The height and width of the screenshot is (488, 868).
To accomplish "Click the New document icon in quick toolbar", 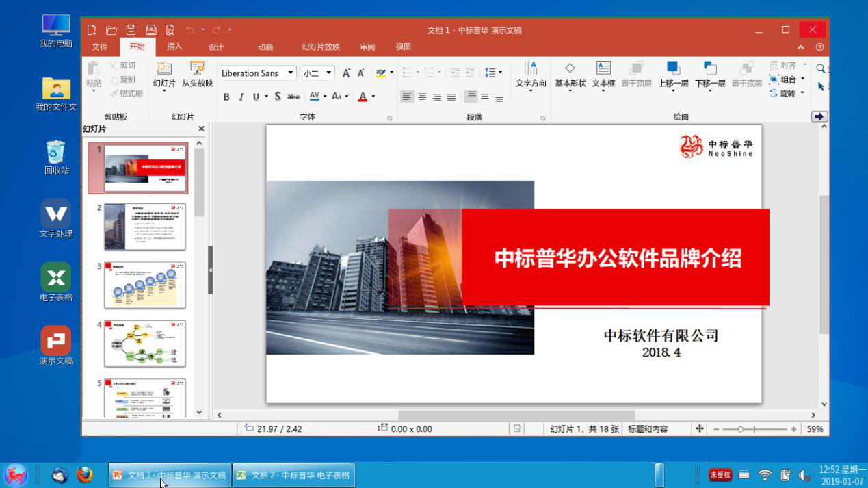I will click(92, 29).
